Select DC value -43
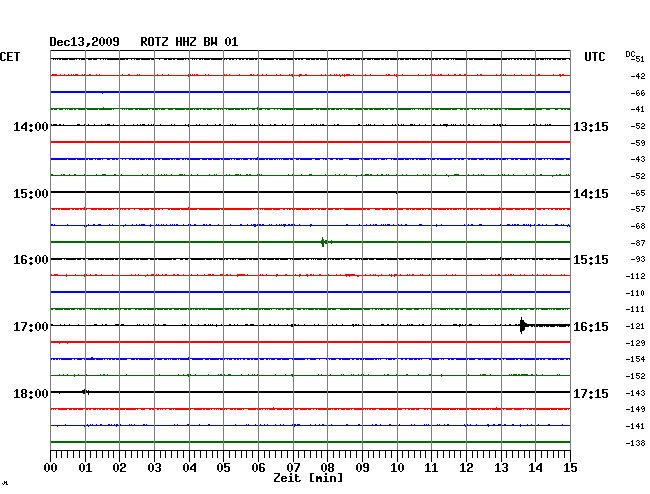 tap(638, 159)
